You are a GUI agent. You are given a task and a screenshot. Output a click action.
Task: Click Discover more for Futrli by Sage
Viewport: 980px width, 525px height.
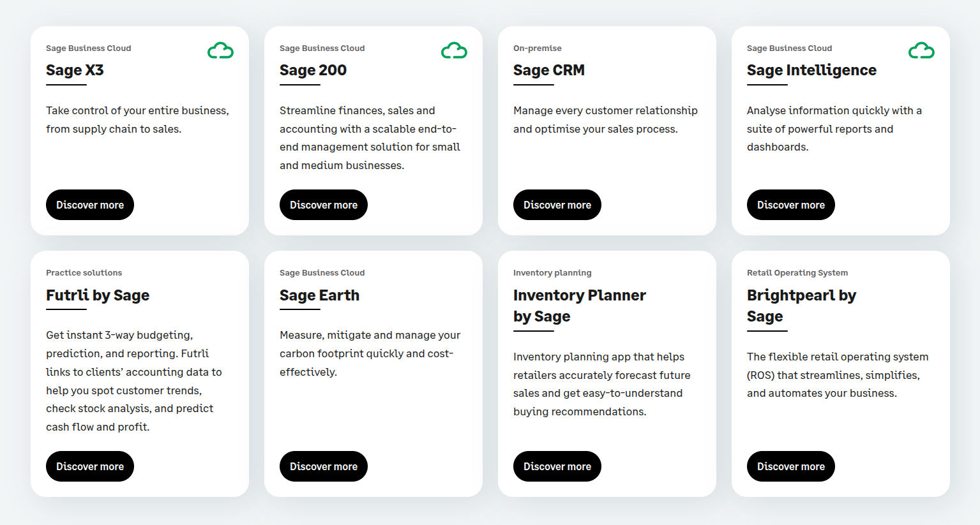point(89,466)
